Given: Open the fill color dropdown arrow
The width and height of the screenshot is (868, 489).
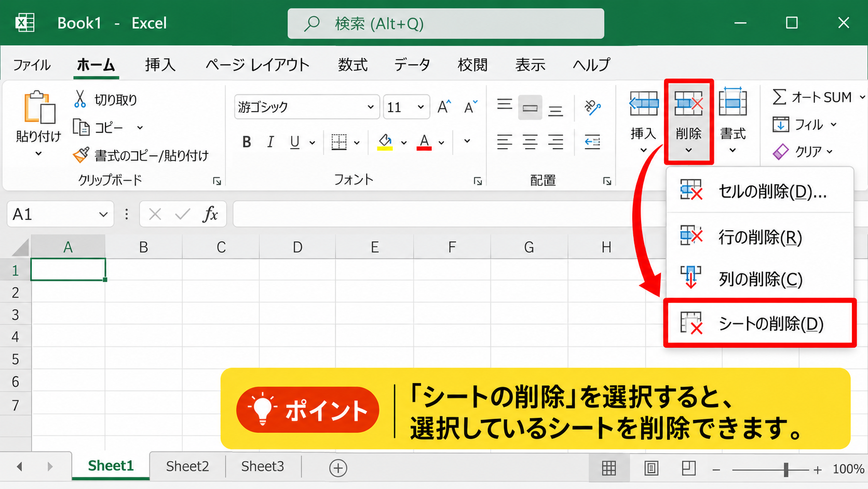Looking at the screenshot, I should tap(403, 142).
